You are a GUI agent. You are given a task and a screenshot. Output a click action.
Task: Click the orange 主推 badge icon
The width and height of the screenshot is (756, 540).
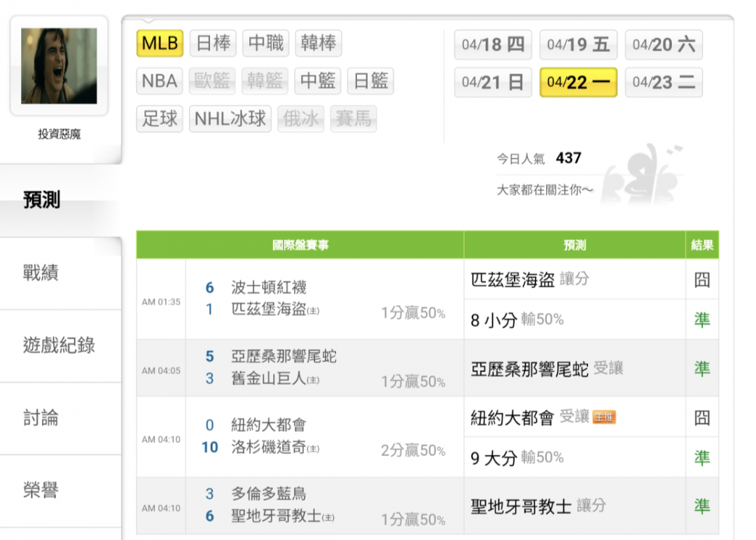coord(604,418)
